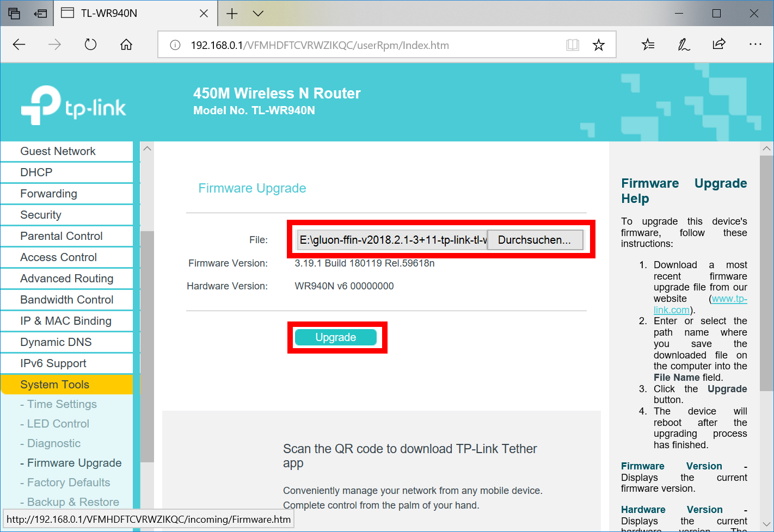Go to browser Home icon
Viewport: 774px width, 532px height.
(126, 45)
